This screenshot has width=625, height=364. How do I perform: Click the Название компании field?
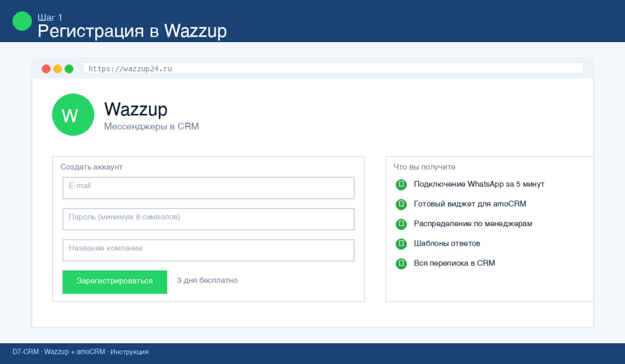208,250
